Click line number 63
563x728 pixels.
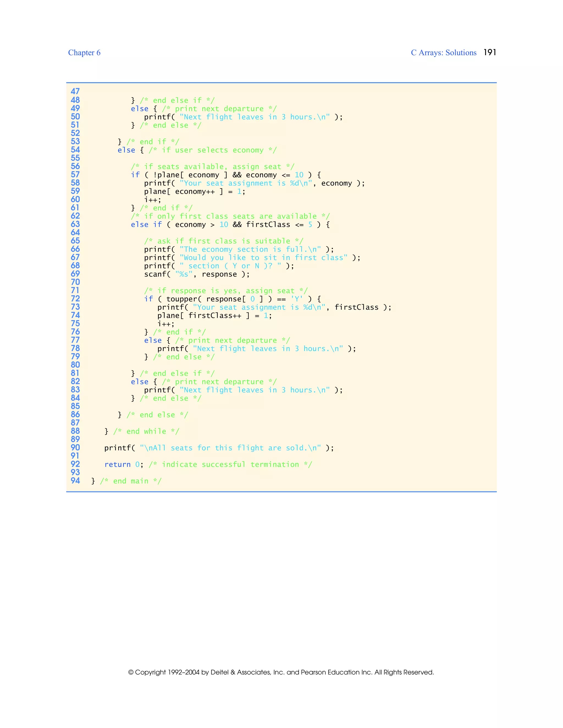tap(75, 224)
